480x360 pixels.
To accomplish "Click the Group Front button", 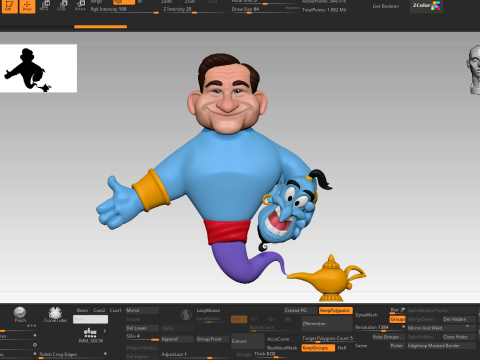I will [212, 339].
